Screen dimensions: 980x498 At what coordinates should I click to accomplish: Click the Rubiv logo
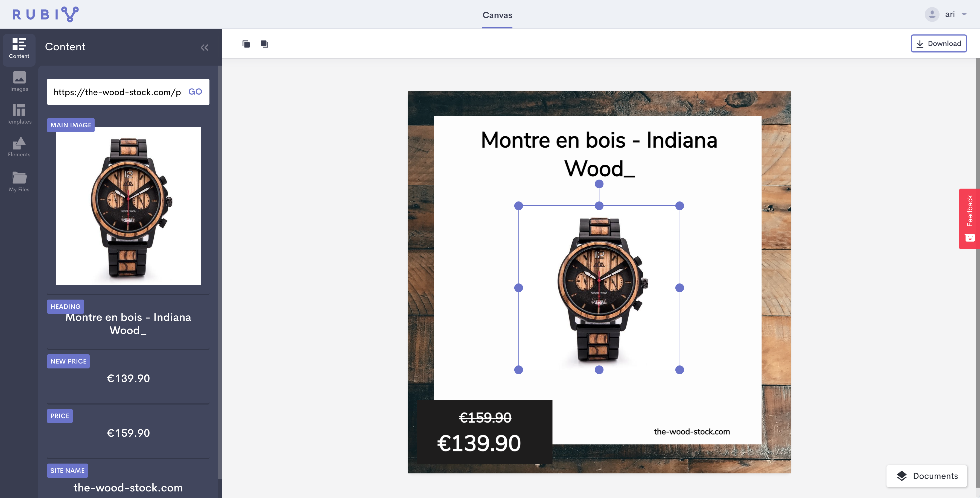[x=46, y=14]
